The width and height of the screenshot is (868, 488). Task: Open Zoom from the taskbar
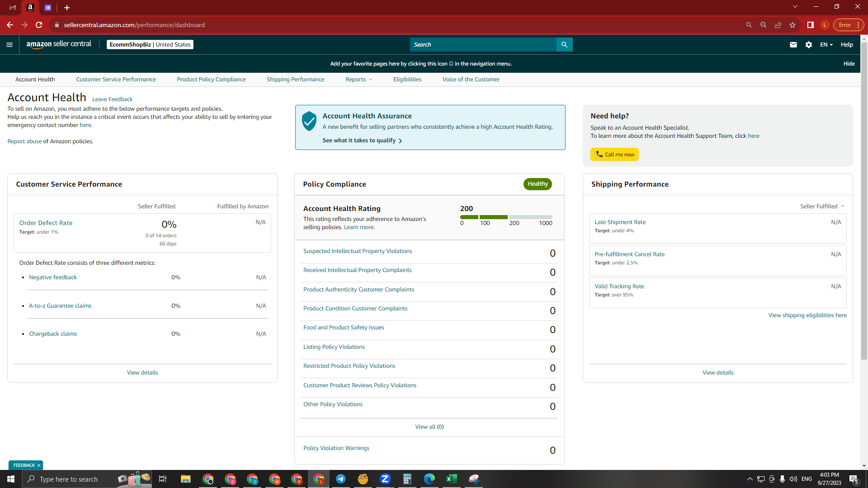coord(385,479)
